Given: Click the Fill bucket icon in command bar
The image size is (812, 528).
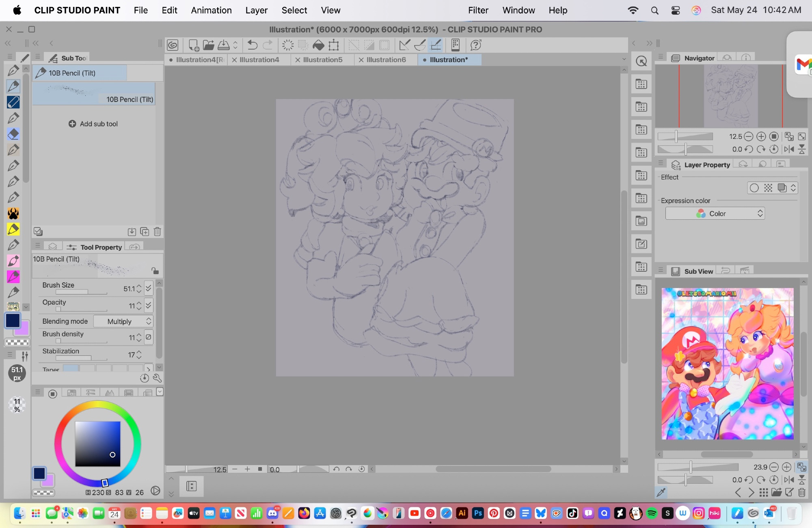Looking at the screenshot, I should [x=319, y=45].
